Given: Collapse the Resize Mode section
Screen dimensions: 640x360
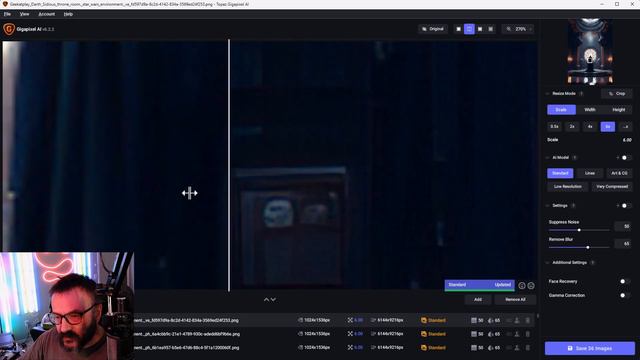Looking at the screenshot, I should pos(548,93).
